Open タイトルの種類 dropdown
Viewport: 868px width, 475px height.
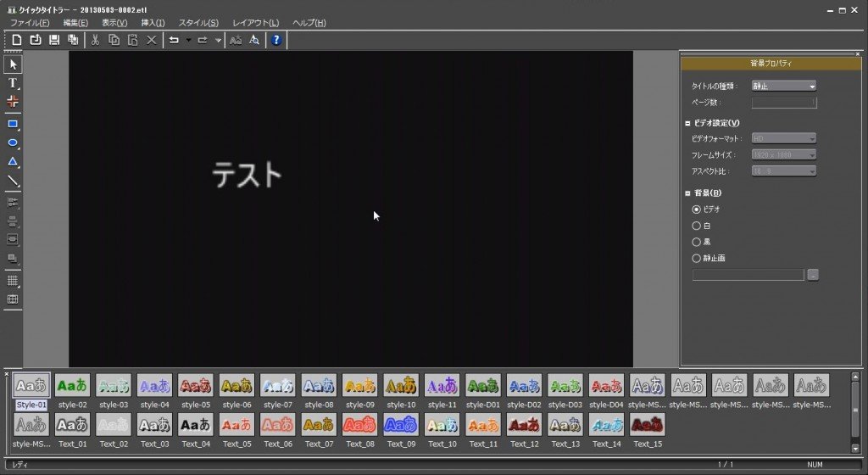pos(784,86)
